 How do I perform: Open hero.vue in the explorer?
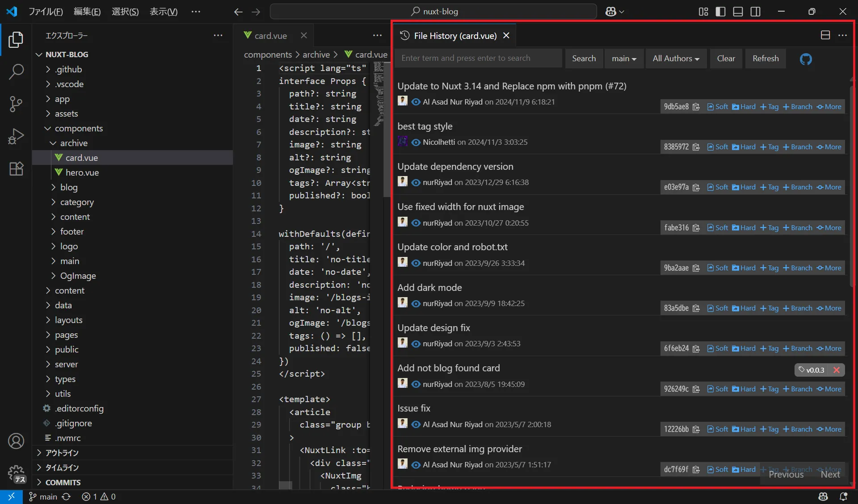(82, 172)
